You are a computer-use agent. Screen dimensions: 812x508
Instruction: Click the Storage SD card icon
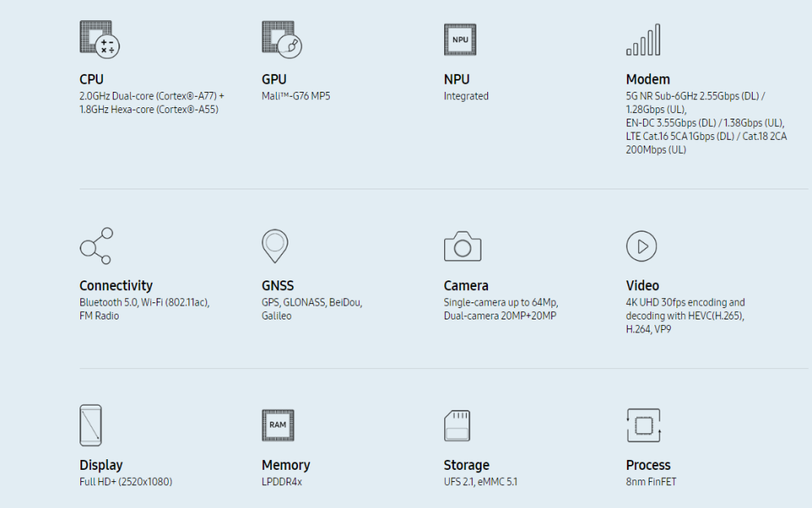coord(457,424)
